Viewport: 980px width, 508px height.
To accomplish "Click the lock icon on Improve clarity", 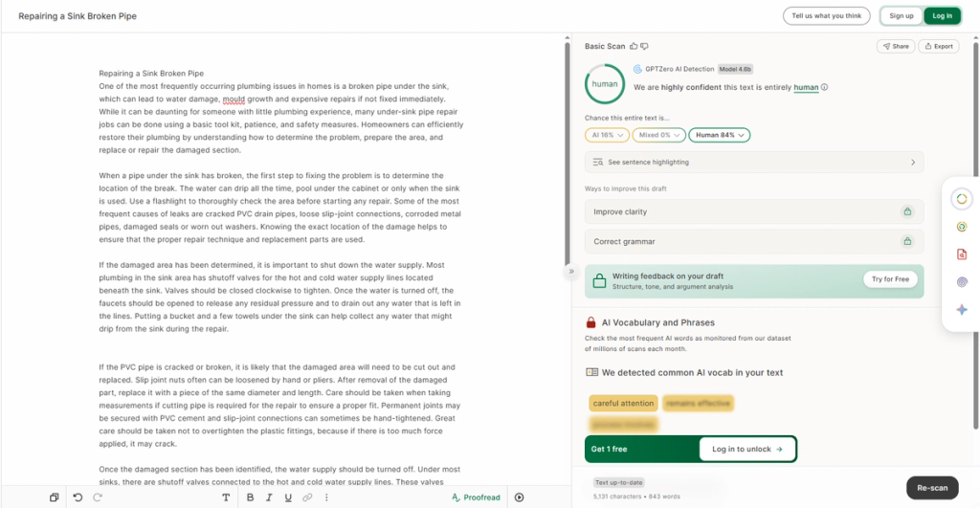I will tap(907, 211).
